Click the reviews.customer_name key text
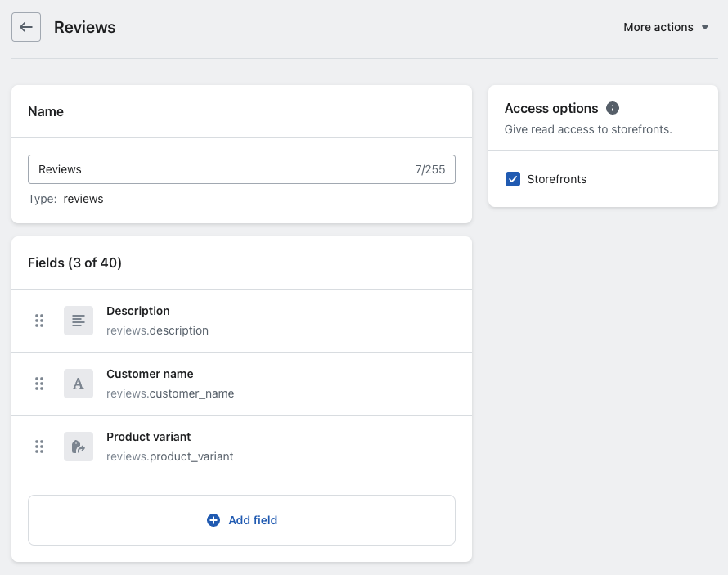Image resolution: width=728 pixels, height=575 pixels. pos(170,393)
